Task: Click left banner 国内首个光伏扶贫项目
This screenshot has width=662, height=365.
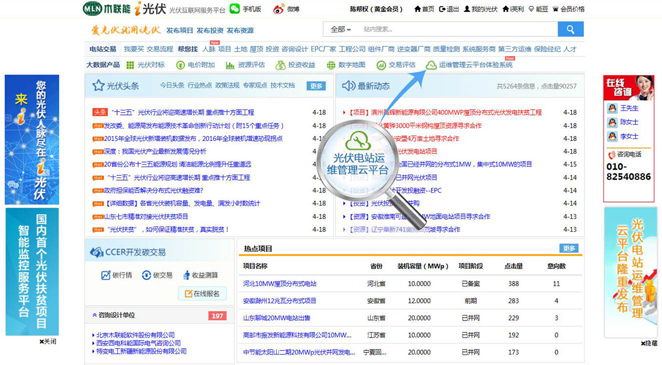Action: click(32, 271)
